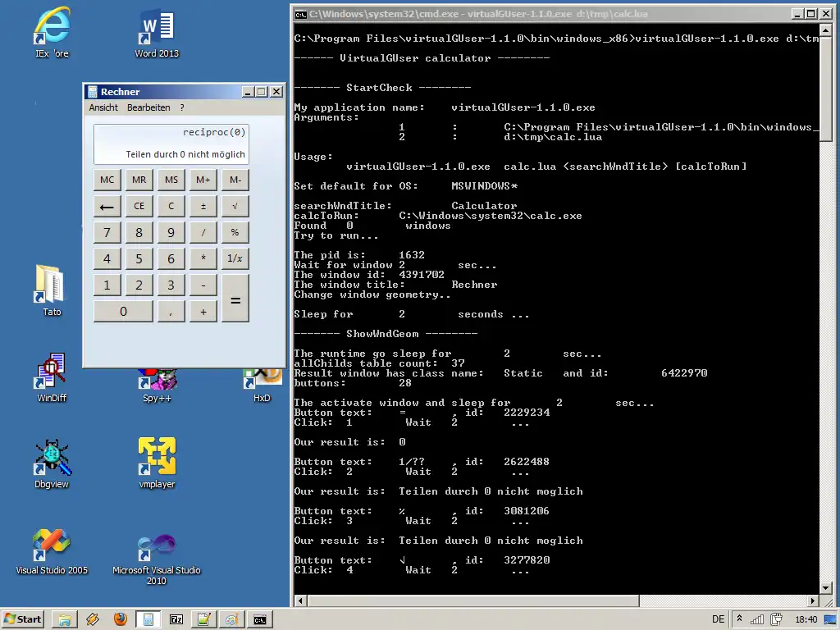Click the network signal tray icon
The width and height of the screenshot is (840, 630).
coord(757,620)
